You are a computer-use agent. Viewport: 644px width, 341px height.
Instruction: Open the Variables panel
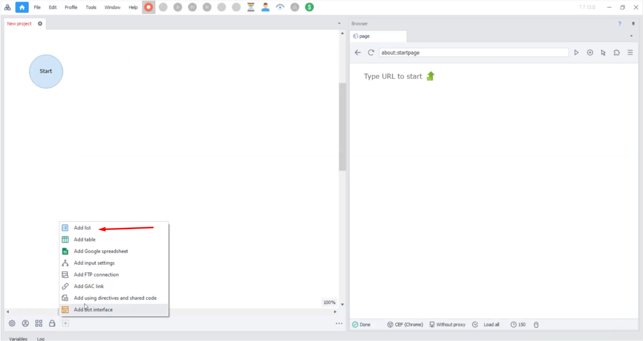pos(18,338)
